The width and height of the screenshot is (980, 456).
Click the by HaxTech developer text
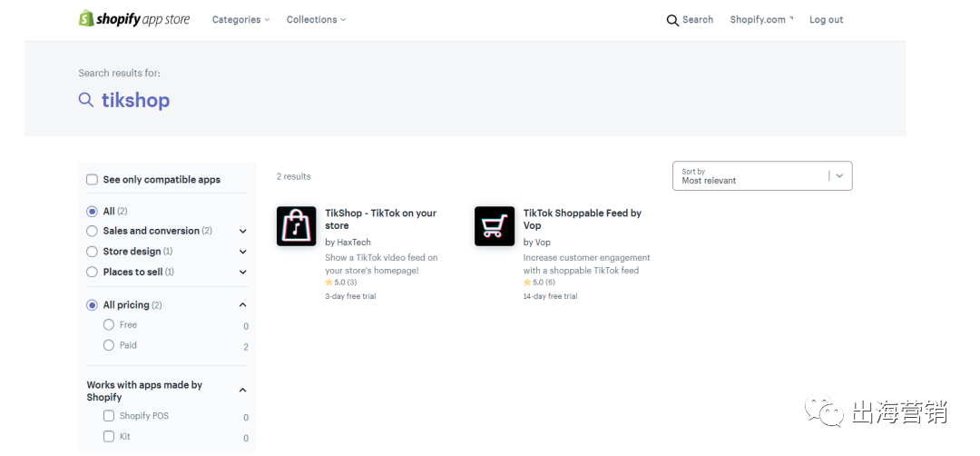click(348, 242)
